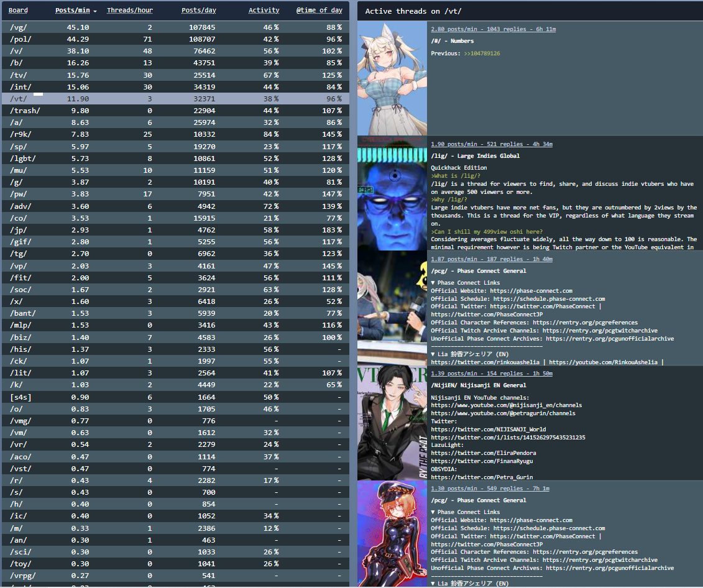Image resolution: width=703 pixels, height=588 pixels.
Task: Select the /x/ board row
Action: pos(175,301)
